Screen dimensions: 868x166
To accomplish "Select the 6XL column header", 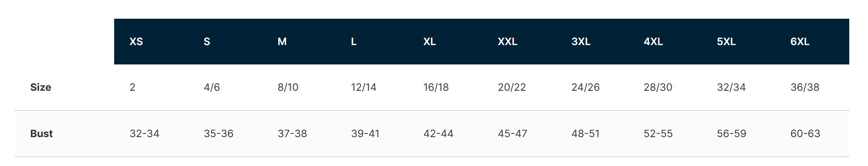I will click(800, 41).
